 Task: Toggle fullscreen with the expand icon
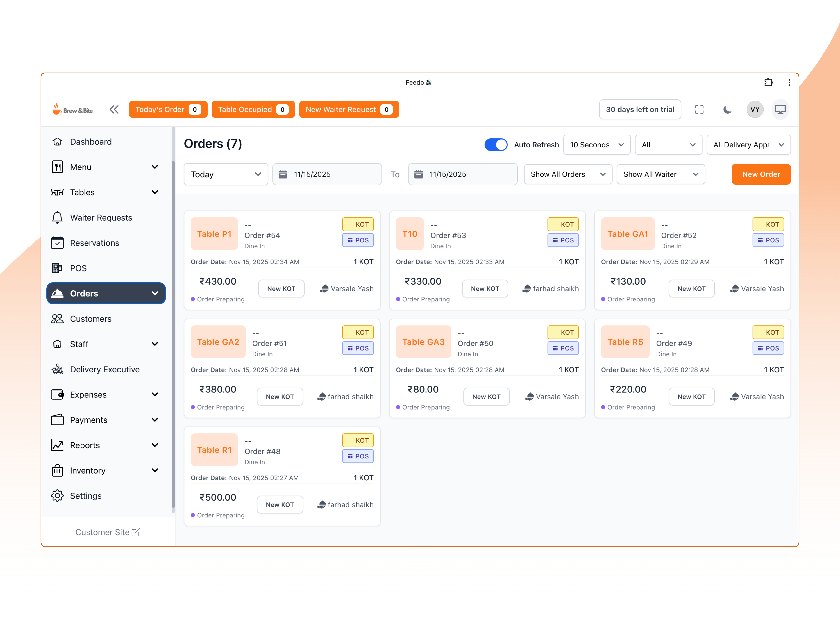(699, 109)
